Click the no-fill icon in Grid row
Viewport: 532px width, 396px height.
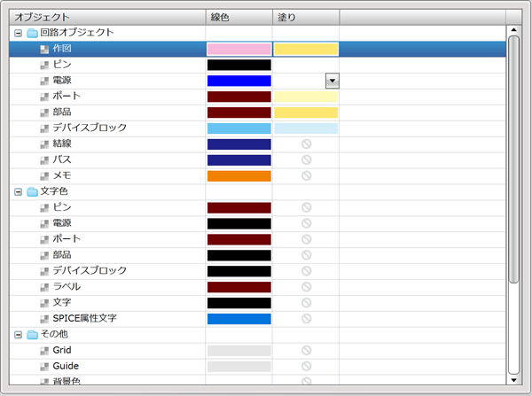(x=307, y=350)
